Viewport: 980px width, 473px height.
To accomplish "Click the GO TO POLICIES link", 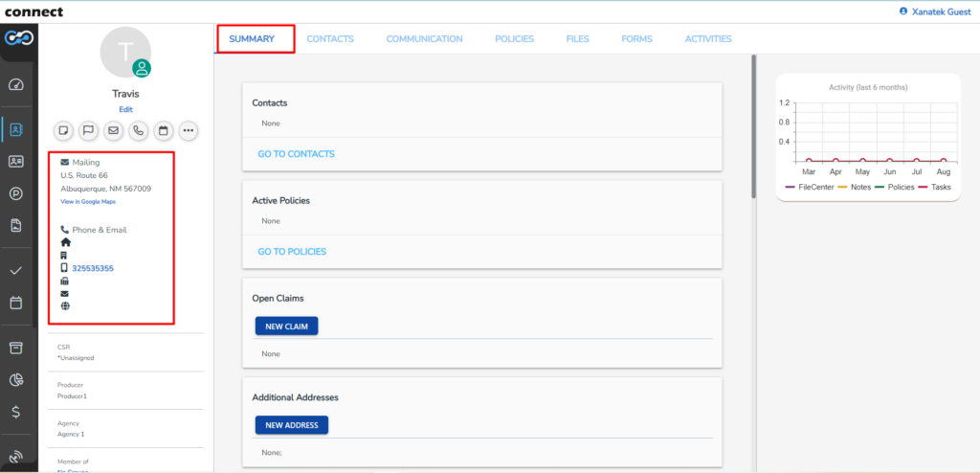I will [x=292, y=252].
